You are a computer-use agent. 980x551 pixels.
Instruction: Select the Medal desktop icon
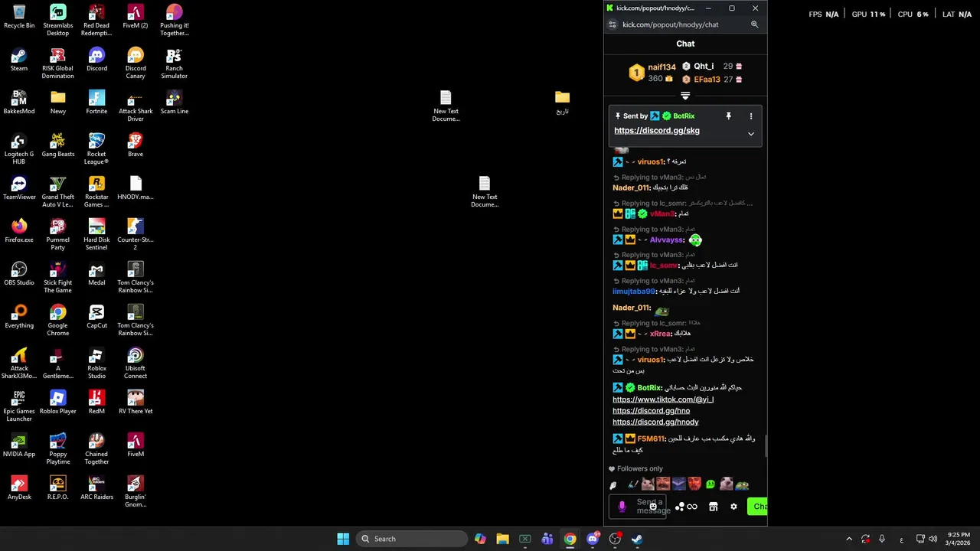coord(96,274)
